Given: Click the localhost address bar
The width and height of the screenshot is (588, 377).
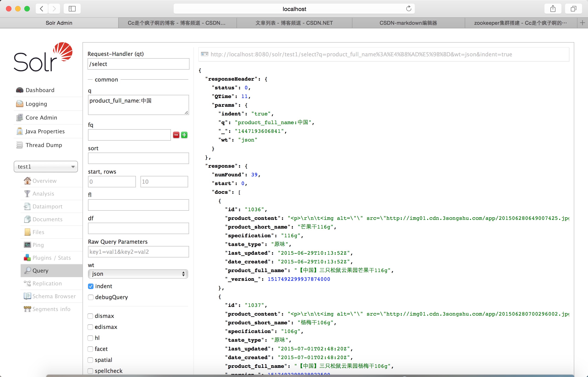Looking at the screenshot, I should pos(294,9).
